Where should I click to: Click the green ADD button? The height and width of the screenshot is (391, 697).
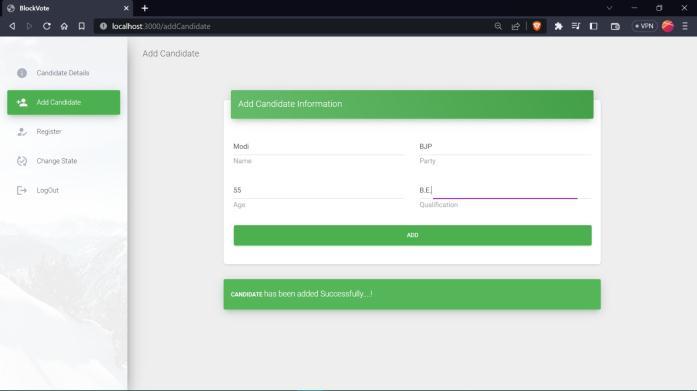click(x=413, y=235)
